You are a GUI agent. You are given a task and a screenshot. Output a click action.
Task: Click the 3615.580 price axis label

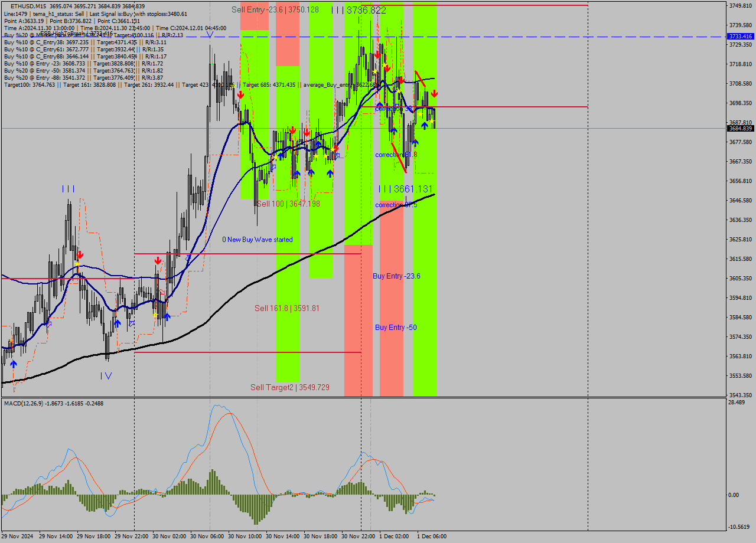pos(741,259)
